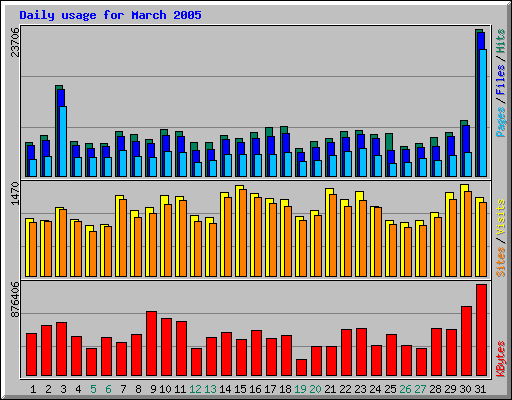Click the Files legend label

501,79
